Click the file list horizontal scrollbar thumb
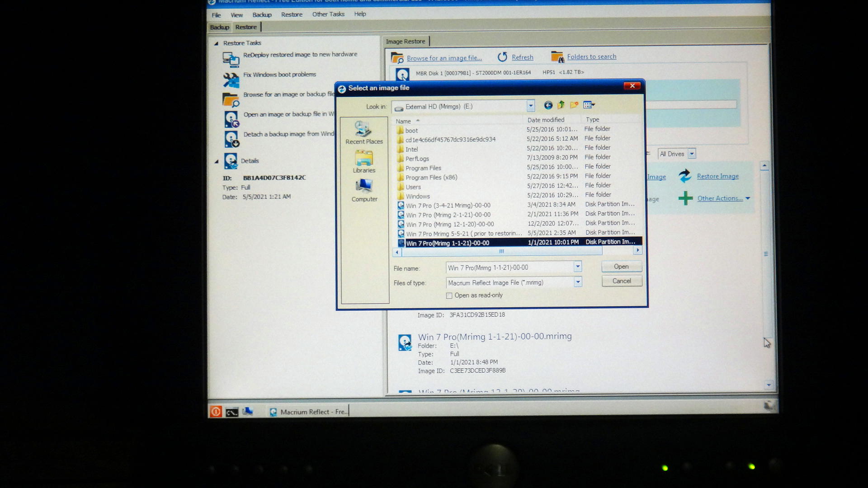 [x=501, y=251]
